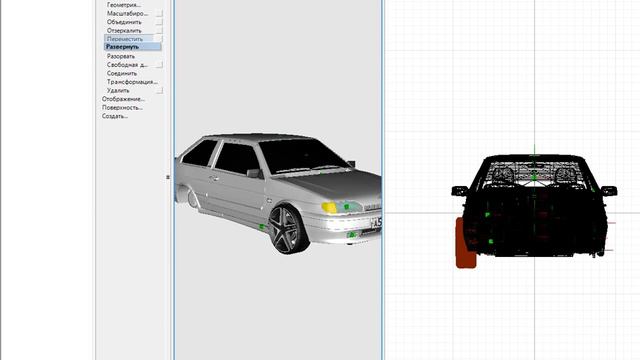Expand the Отображение... branch
The image size is (640, 360).
(123, 99)
